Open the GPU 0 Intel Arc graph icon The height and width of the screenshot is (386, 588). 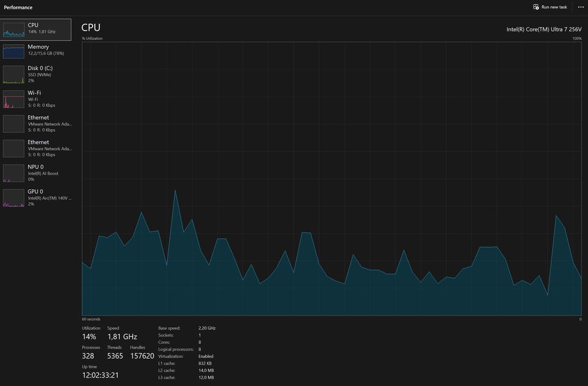point(13,198)
